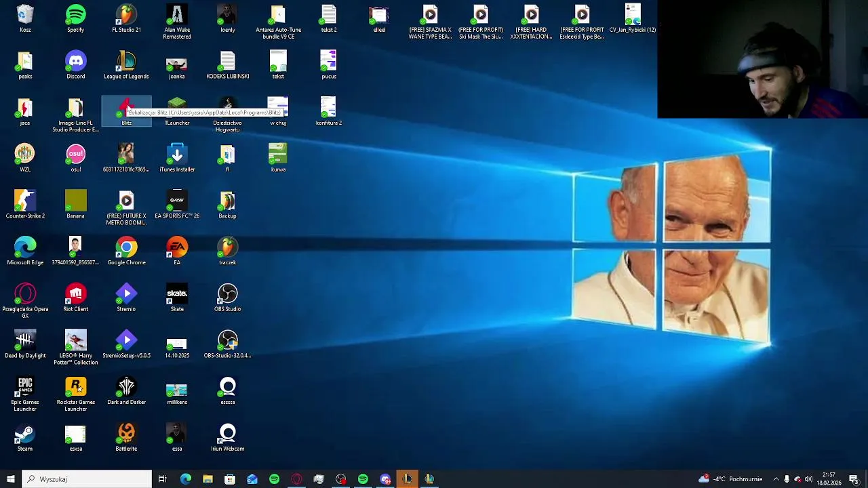The height and width of the screenshot is (488, 868).
Task: Select the Discord shortcut on the desktop
Action: pos(75,65)
